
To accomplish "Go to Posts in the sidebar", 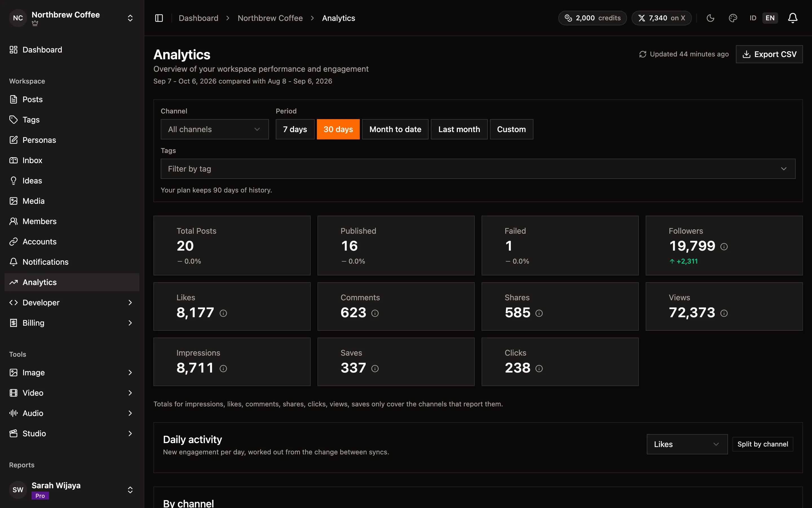I will coord(72,99).
